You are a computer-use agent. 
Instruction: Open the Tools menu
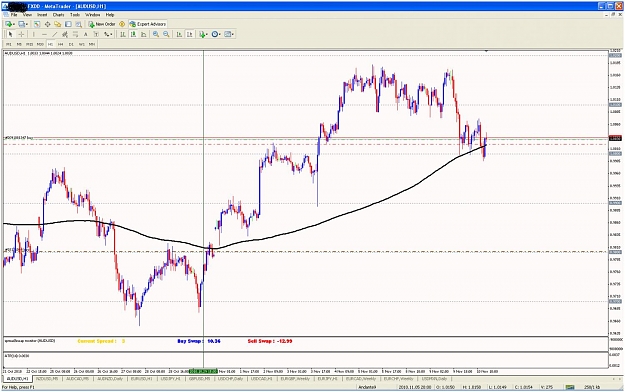tap(75, 15)
